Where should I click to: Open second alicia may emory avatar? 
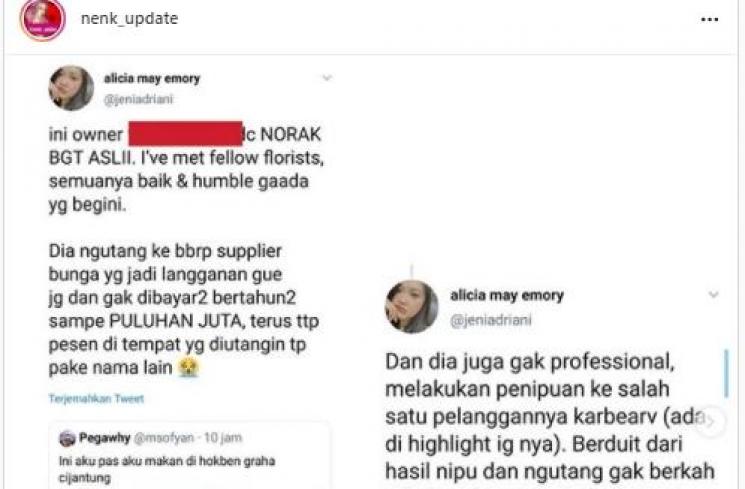[x=411, y=307]
